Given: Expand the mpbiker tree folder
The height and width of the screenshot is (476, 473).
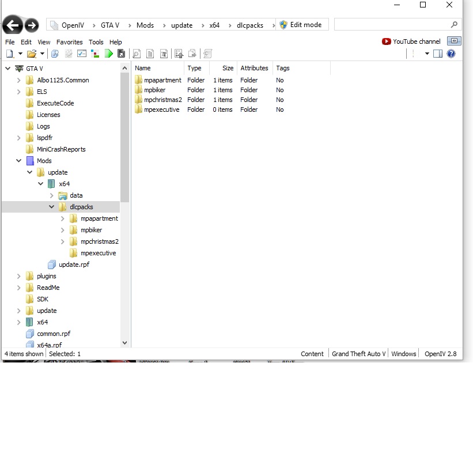Looking at the screenshot, I should point(62,230).
